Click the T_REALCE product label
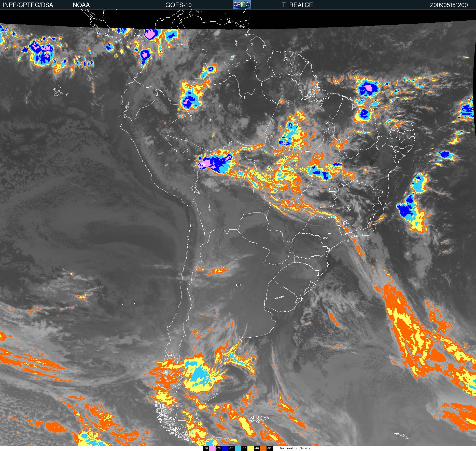476x451 pixels. click(297, 5)
